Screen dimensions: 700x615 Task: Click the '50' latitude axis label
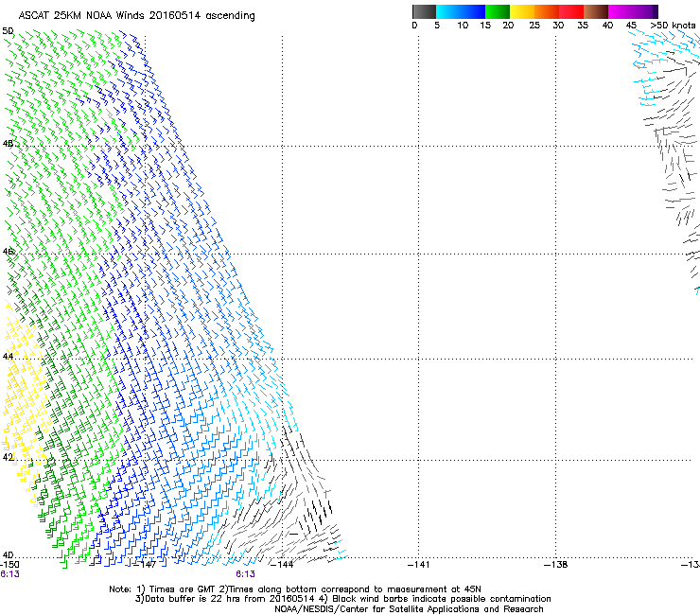click(8, 31)
